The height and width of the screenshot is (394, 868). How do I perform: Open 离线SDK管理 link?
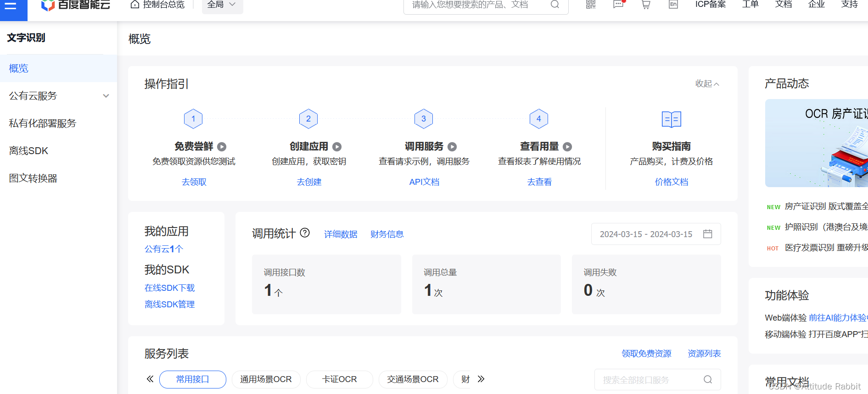(x=170, y=305)
